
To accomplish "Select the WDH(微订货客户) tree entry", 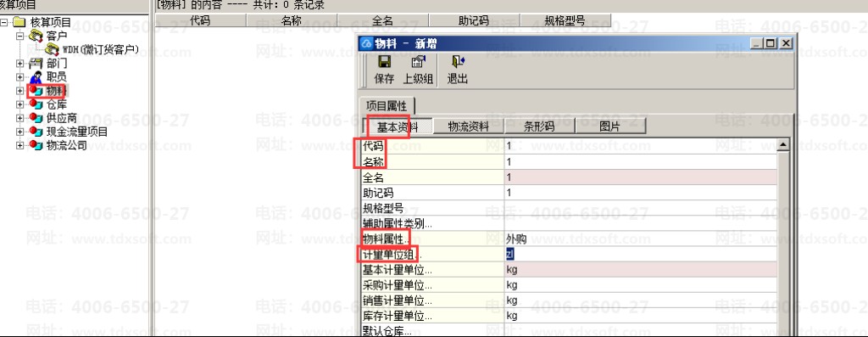I will pyautogui.click(x=101, y=50).
